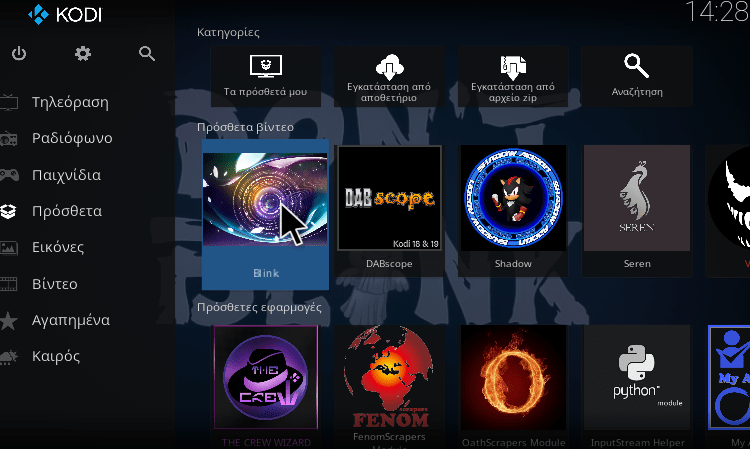Select Πρόσθετα in the sidebar
This screenshot has width=750, height=449.
coord(67,211)
